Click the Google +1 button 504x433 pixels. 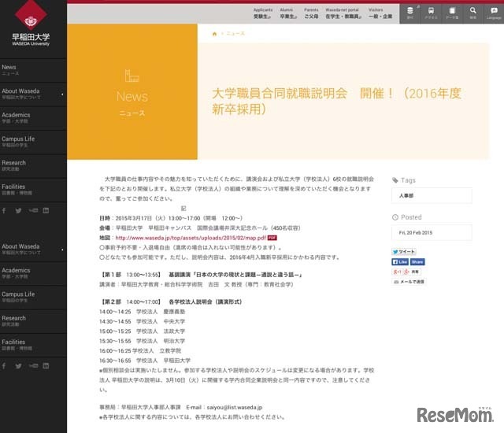(398, 272)
